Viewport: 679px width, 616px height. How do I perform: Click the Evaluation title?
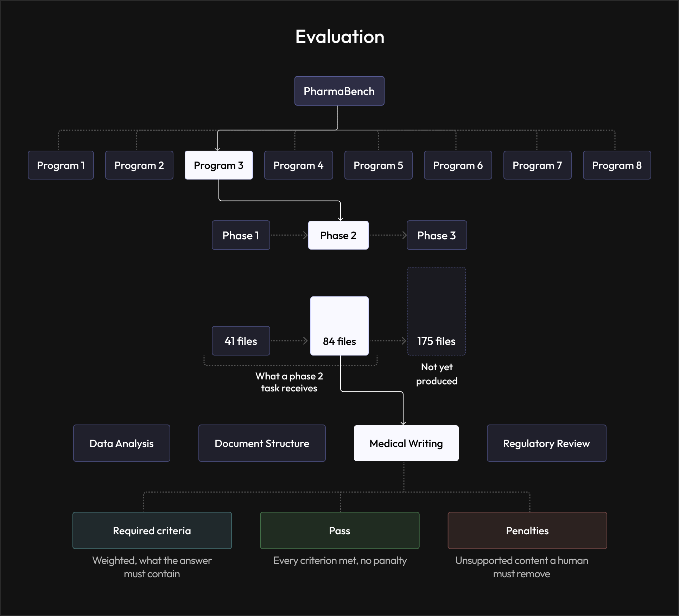tap(340, 37)
